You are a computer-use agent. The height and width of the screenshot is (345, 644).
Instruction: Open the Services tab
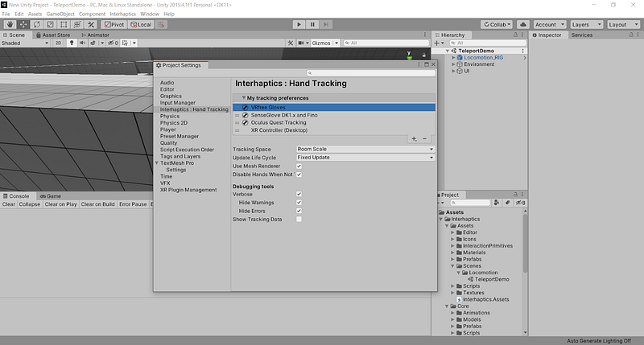point(581,35)
